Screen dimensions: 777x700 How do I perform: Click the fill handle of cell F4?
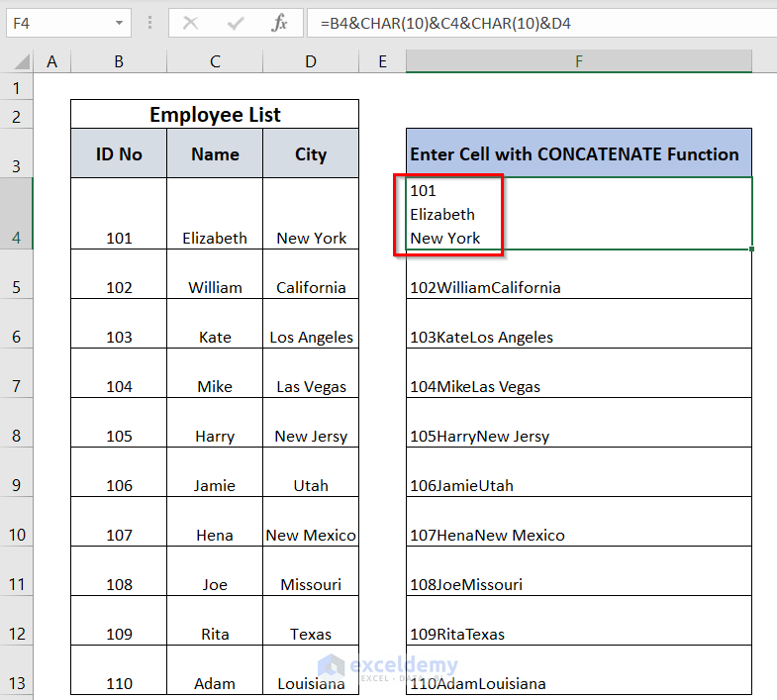click(751, 249)
